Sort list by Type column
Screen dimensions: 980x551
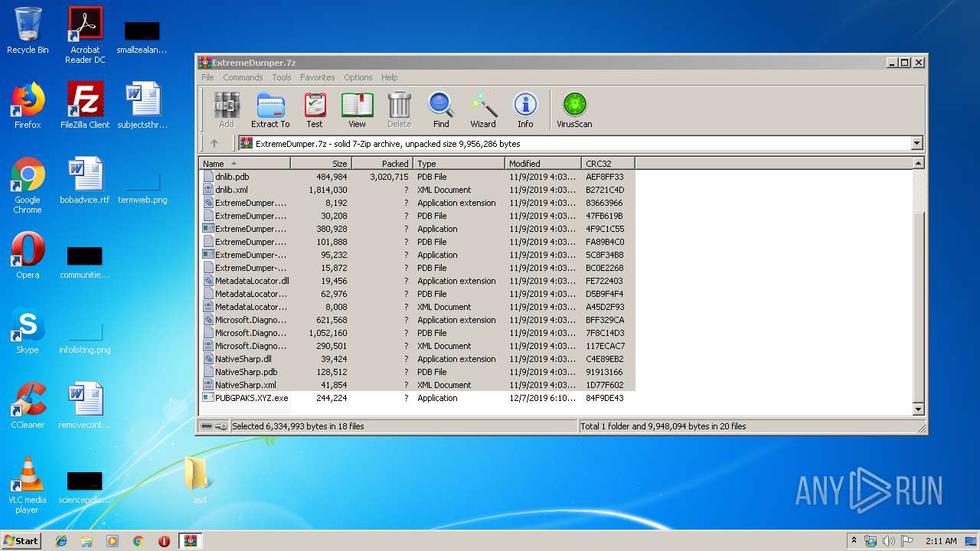click(x=459, y=163)
